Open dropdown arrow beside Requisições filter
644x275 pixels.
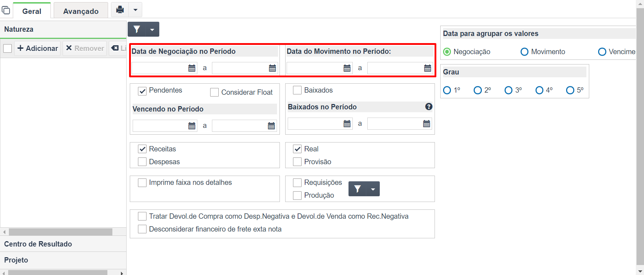coord(373,189)
